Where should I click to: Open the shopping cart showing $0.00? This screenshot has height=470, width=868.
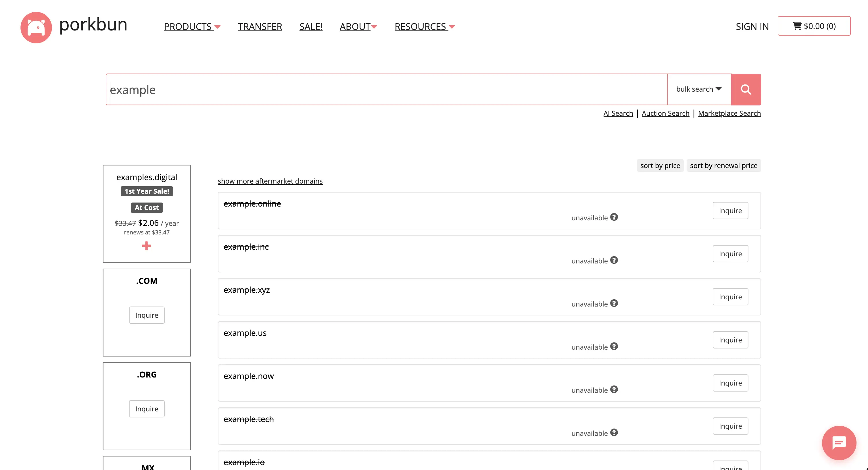(x=814, y=26)
